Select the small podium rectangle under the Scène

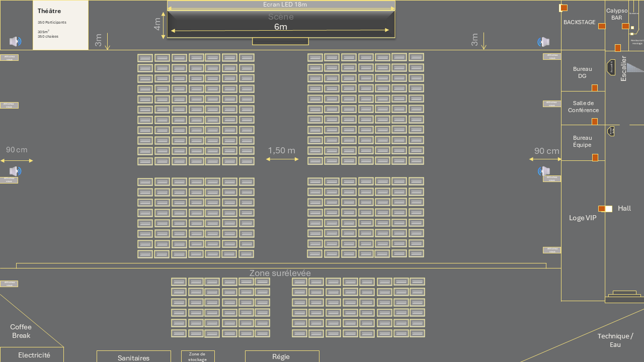(280, 41)
